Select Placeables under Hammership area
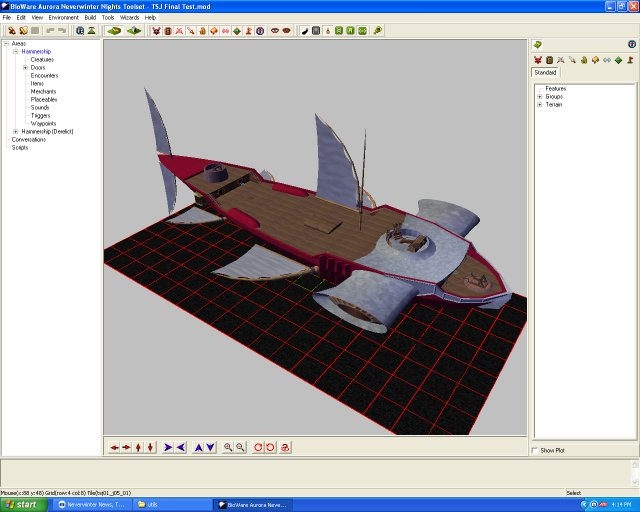This screenshot has width=640, height=512. (x=44, y=99)
